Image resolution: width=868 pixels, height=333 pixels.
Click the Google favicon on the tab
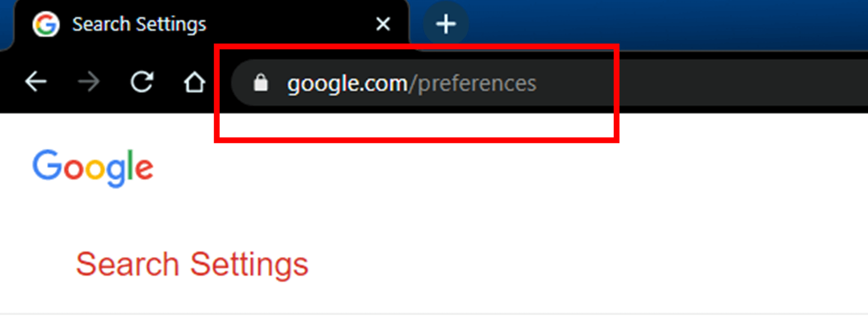[x=46, y=24]
